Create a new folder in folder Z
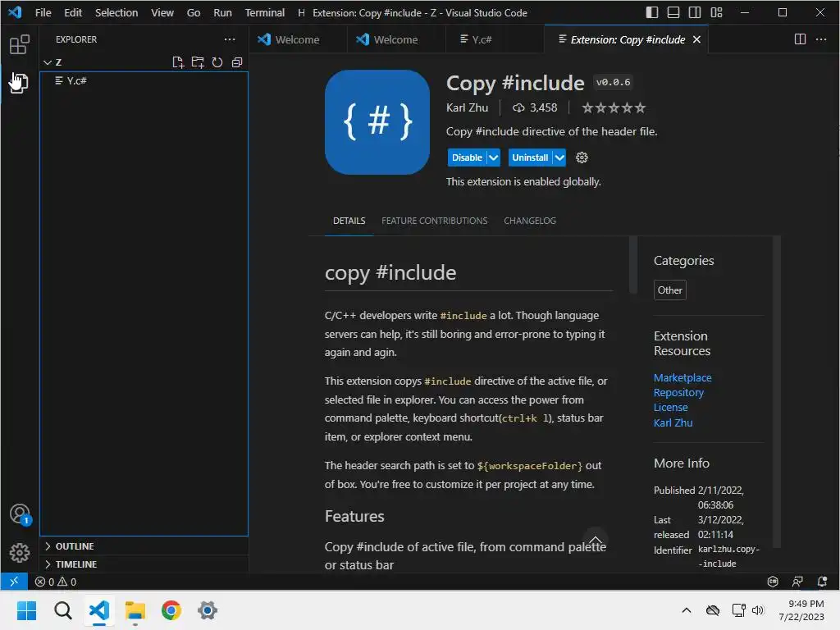This screenshot has height=630, width=840. pos(198,62)
